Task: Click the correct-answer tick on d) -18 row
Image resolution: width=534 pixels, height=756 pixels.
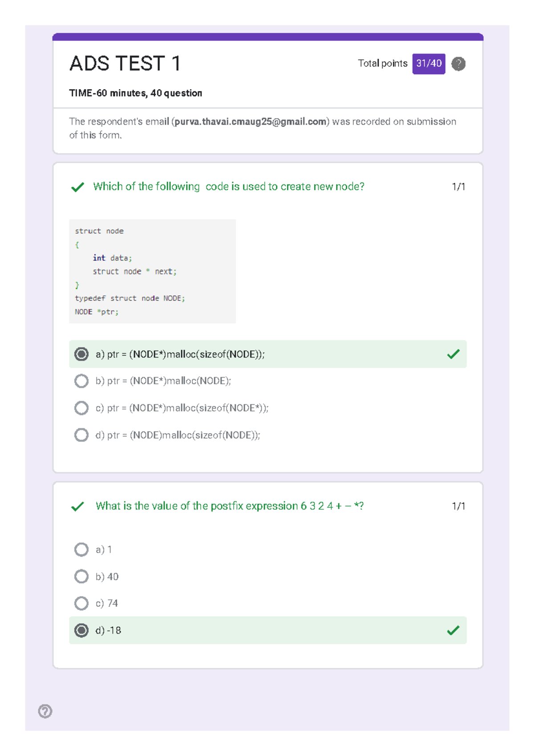Action: click(x=453, y=630)
